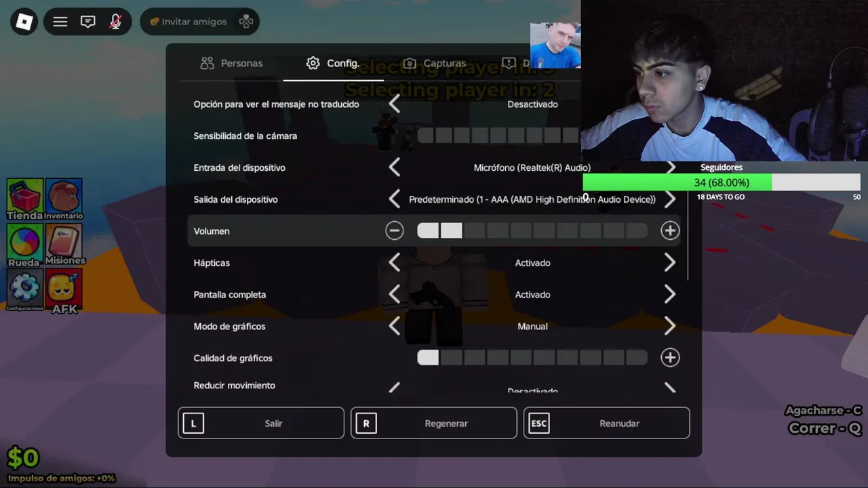Click the camera icon on Capturas tab

tap(409, 63)
